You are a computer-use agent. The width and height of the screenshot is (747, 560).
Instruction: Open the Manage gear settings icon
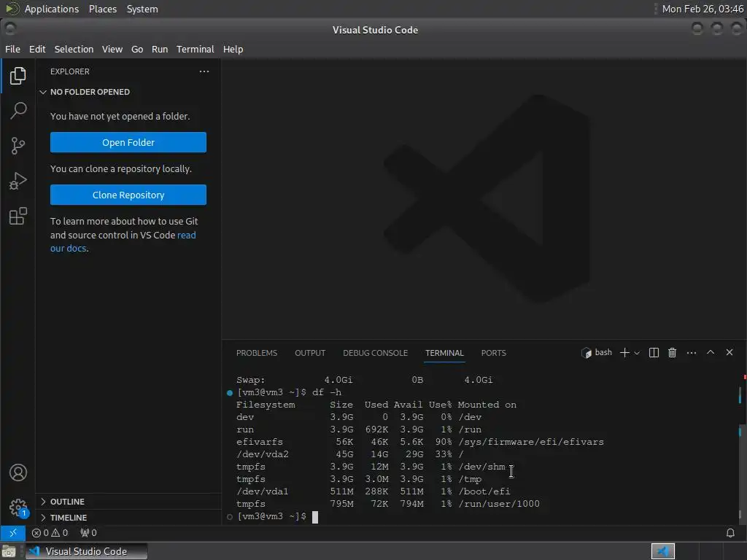coord(18,507)
